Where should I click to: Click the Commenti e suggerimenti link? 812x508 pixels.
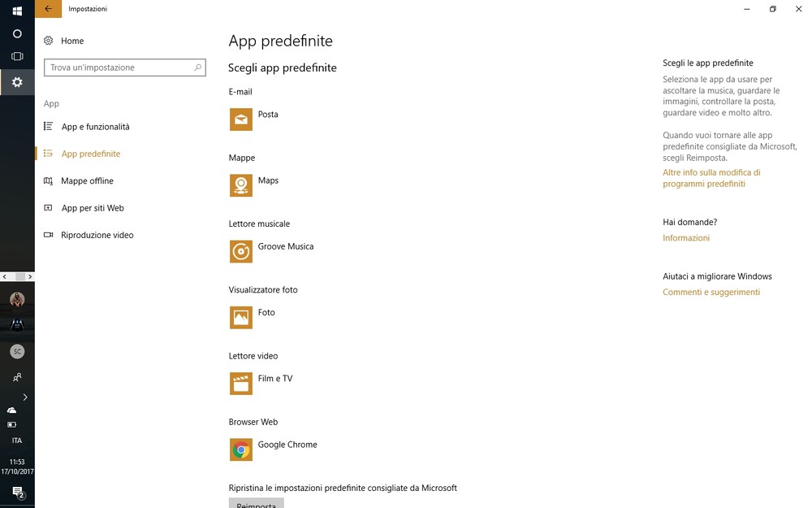click(x=711, y=292)
